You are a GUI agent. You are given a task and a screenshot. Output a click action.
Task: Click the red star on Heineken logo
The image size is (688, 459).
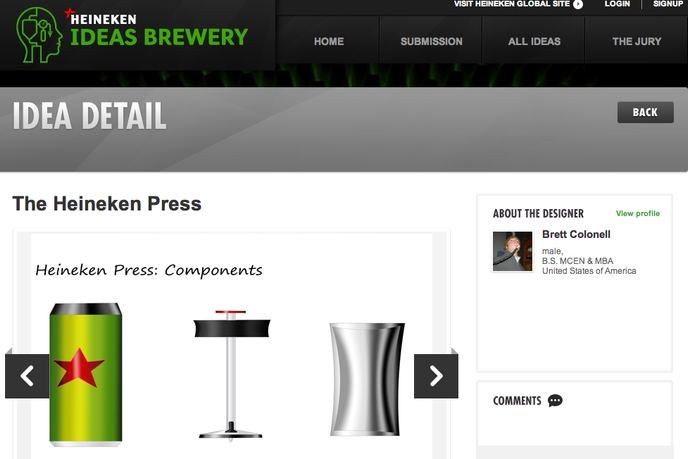[69, 13]
